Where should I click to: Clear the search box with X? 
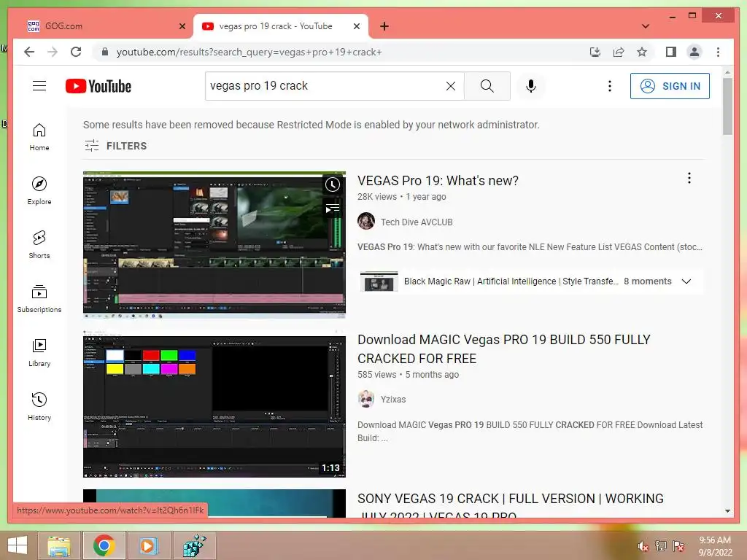(450, 86)
